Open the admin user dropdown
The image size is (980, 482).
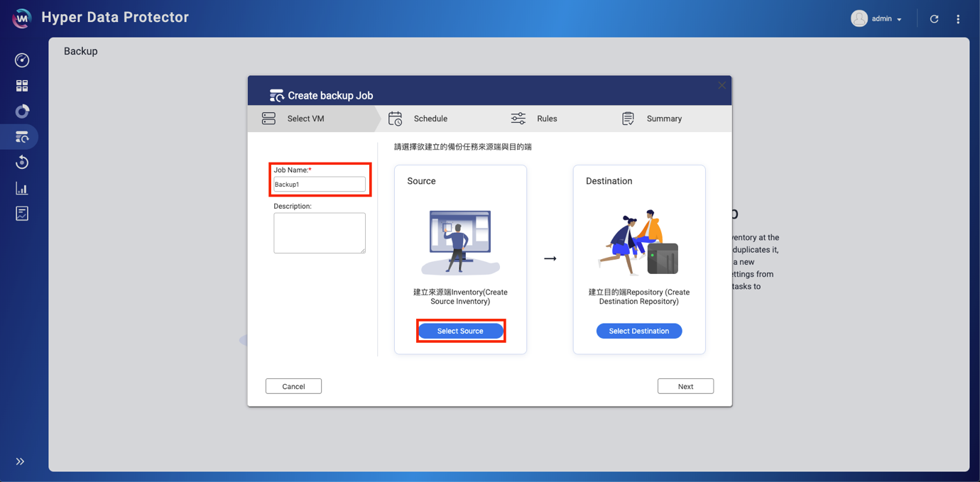point(877,19)
